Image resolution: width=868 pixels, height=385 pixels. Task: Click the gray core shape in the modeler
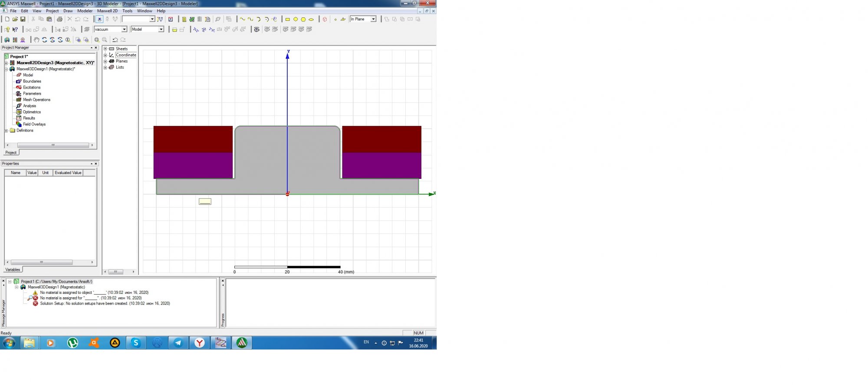[287, 161]
